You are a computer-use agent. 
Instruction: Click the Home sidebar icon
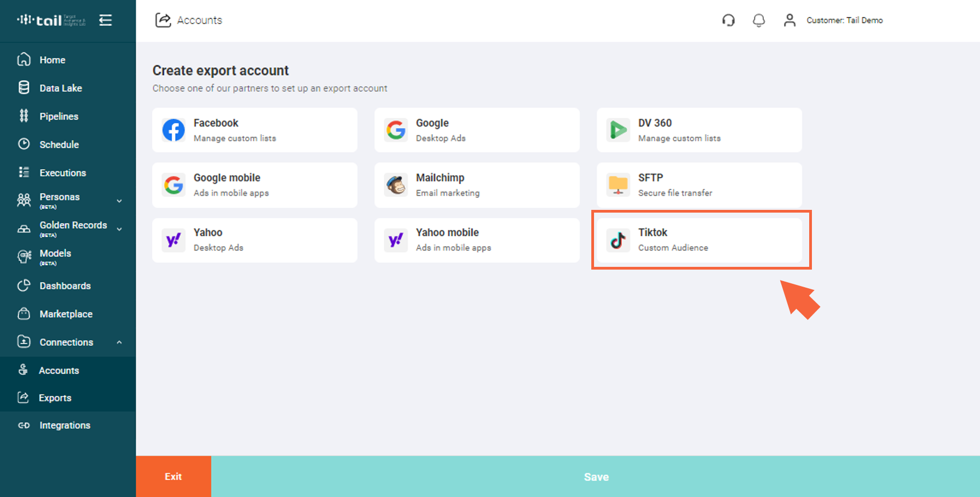click(x=24, y=59)
